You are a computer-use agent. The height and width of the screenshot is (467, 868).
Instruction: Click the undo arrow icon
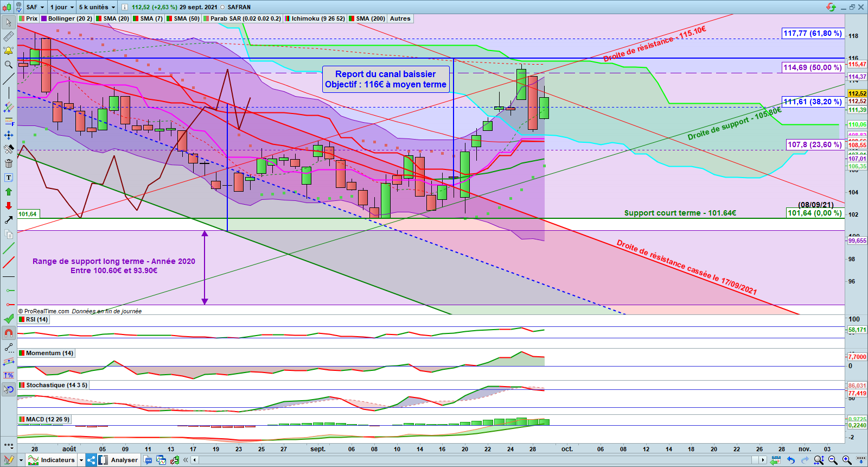(x=791, y=460)
